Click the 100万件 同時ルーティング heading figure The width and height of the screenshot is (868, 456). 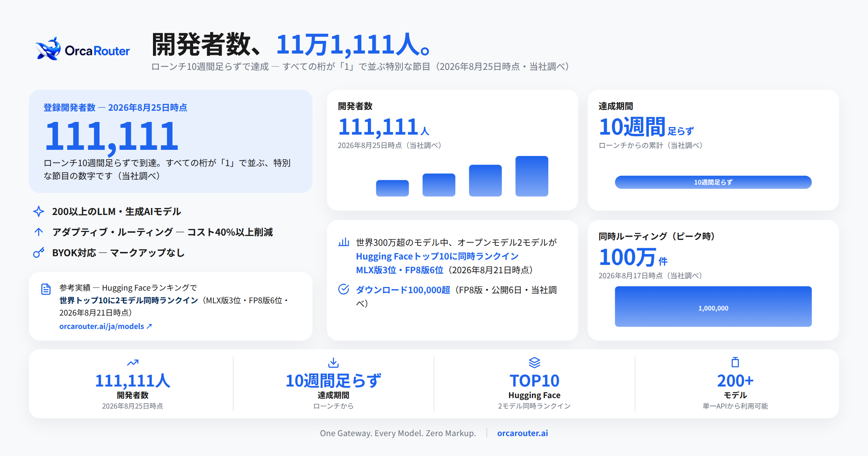tap(633, 257)
